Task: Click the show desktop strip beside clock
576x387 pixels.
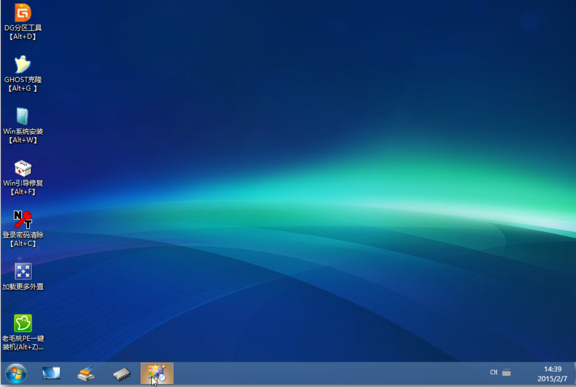Action: click(x=574, y=373)
